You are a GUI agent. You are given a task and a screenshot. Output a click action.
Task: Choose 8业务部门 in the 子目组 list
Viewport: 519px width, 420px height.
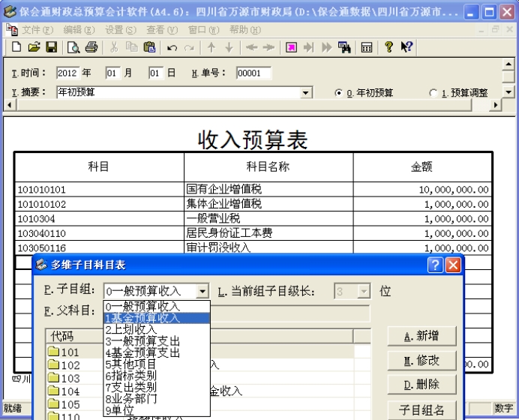click(130, 399)
